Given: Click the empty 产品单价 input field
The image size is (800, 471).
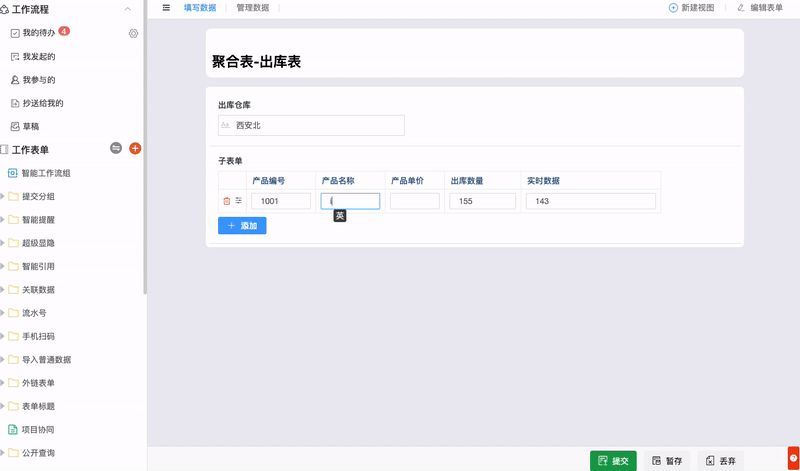Looking at the screenshot, I should [415, 201].
